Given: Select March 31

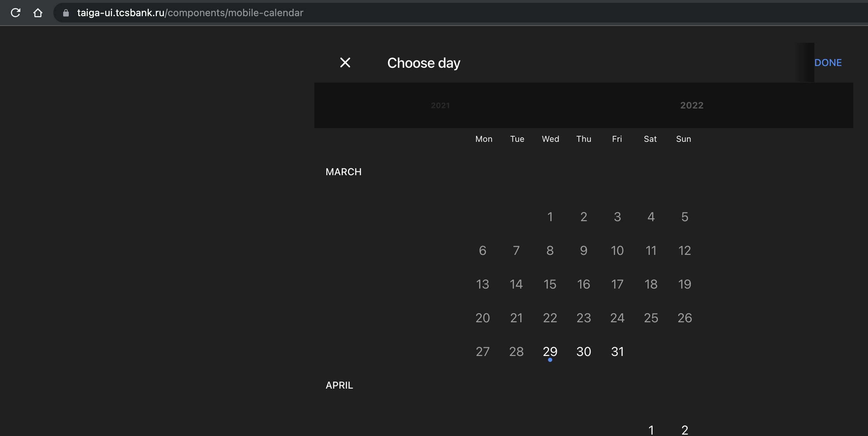Looking at the screenshot, I should [x=617, y=351].
